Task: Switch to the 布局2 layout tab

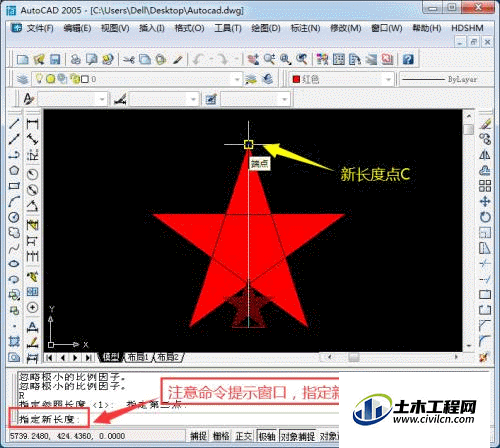Action: pos(168,357)
